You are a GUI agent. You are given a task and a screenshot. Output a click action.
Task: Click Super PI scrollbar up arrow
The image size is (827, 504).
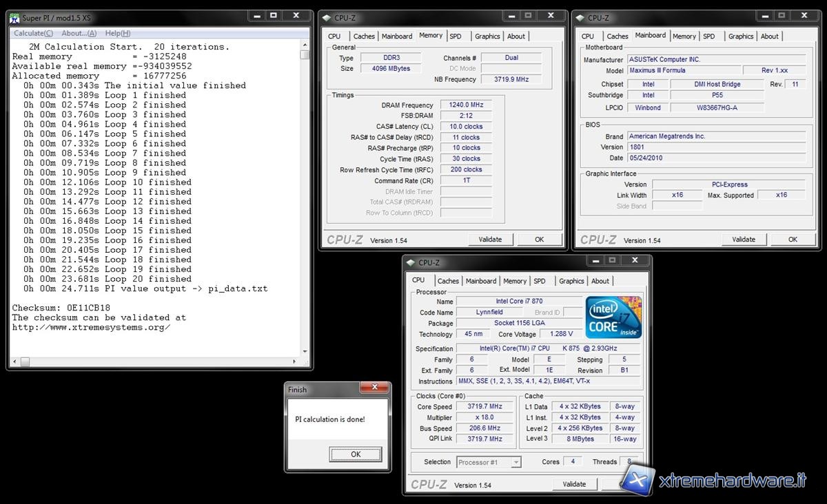(305, 45)
